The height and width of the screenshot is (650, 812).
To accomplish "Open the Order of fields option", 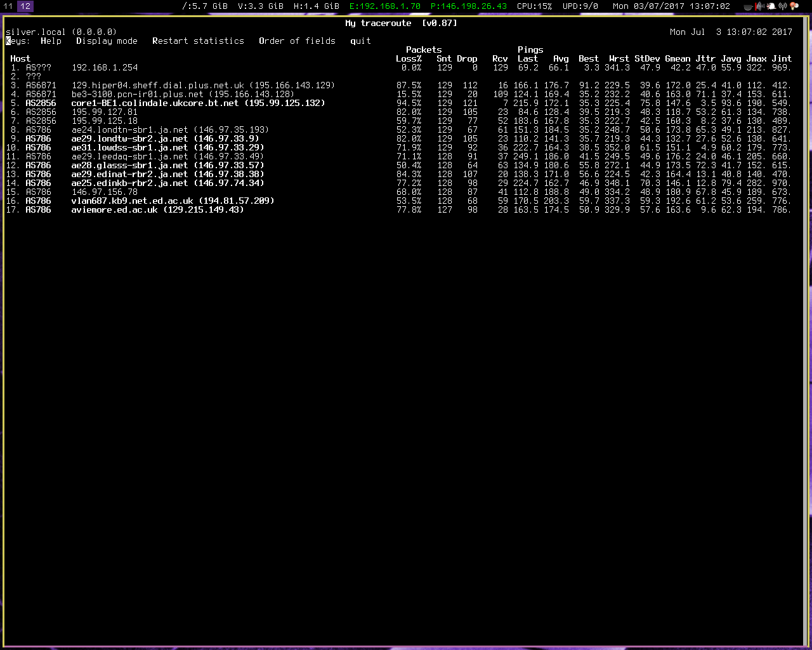I will pyautogui.click(x=297, y=41).
